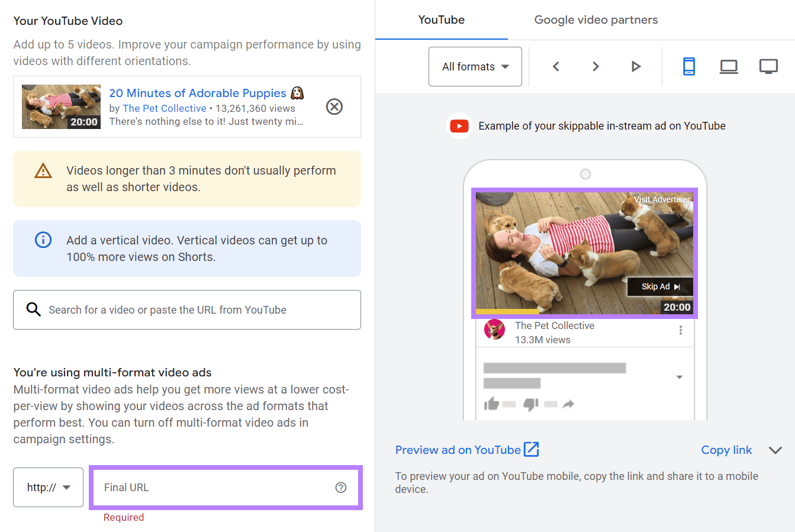Click the Copy link option

pos(726,450)
